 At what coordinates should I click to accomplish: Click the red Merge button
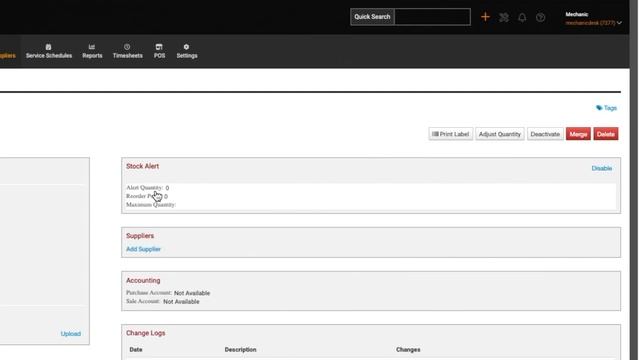click(578, 134)
